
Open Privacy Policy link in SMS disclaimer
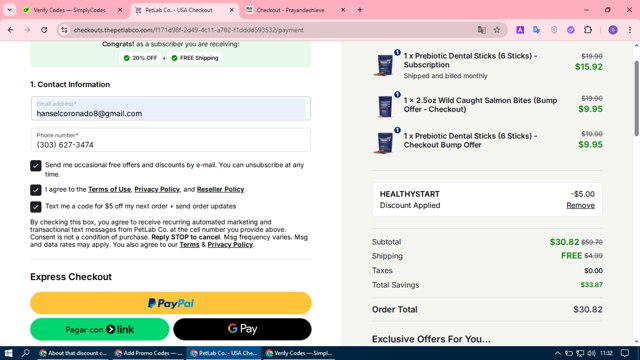pyautogui.click(x=230, y=244)
